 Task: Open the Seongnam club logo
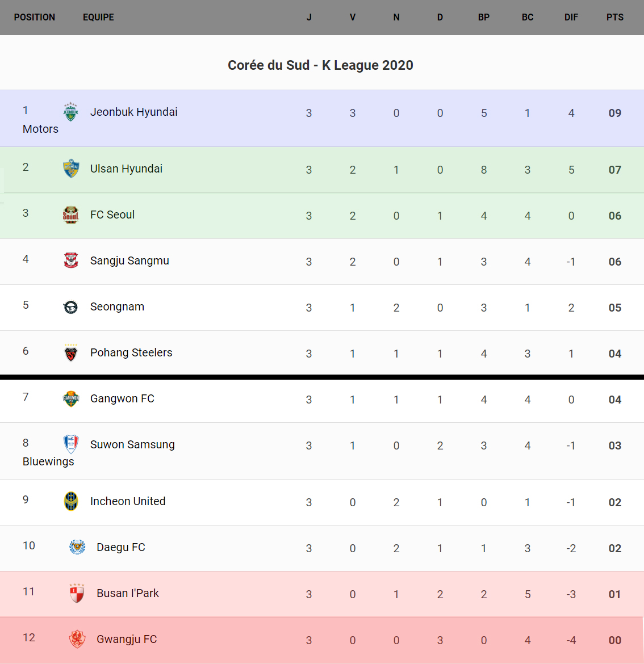(x=70, y=306)
